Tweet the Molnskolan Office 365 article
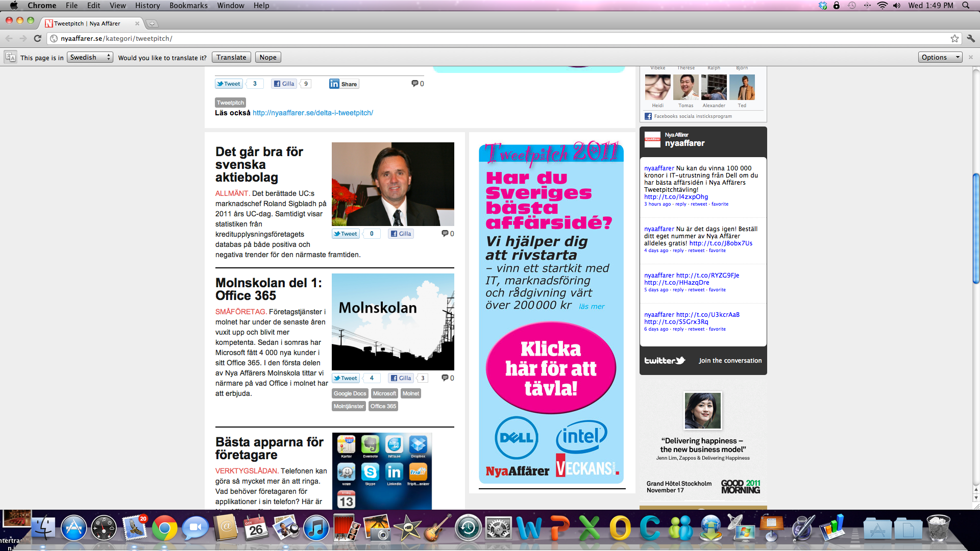This screenshot has width=980, height=551. (346, 378)
